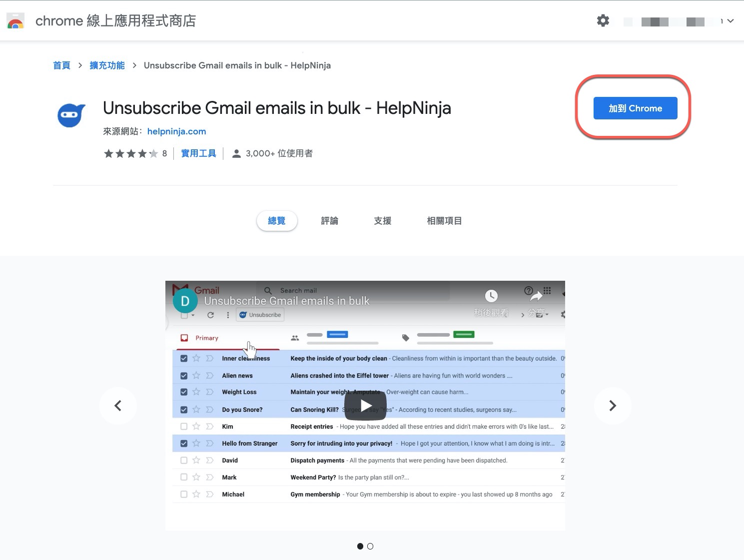Screen dimensions: 744x560
Task: Select the first carousel dot
Action: (360, 547)
